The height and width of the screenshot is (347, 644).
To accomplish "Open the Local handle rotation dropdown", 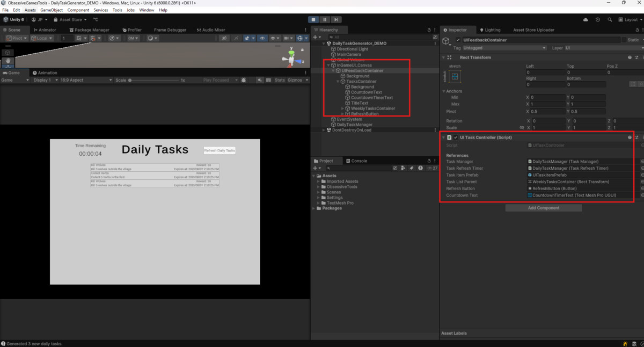I will click(x=42, y=38).
